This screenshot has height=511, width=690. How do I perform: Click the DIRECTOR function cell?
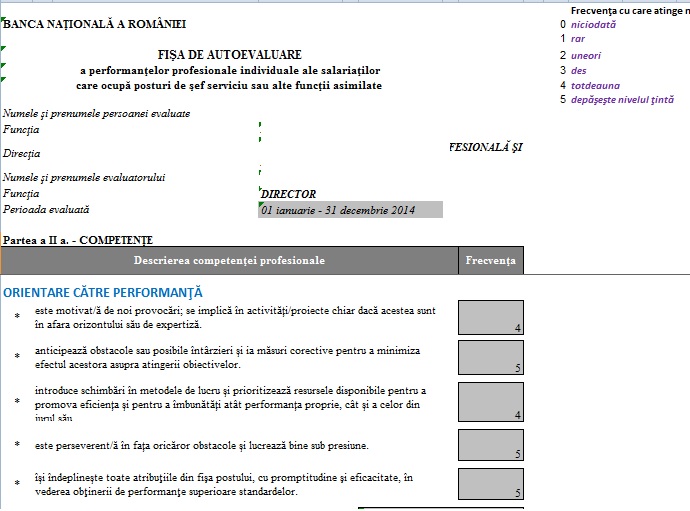pyautogui.click(x=288, y=194)
